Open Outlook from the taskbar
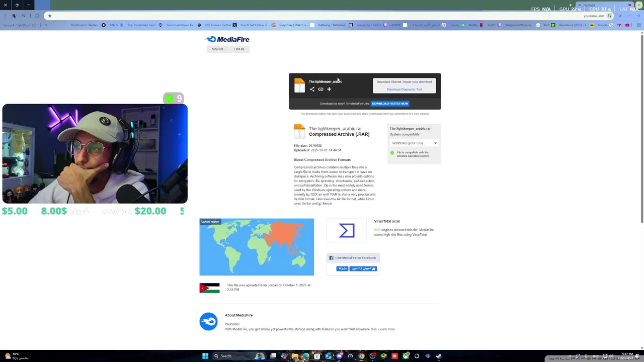Image resolution: width=644 pixels, height=362 pixels. click(x=329, y=356)
